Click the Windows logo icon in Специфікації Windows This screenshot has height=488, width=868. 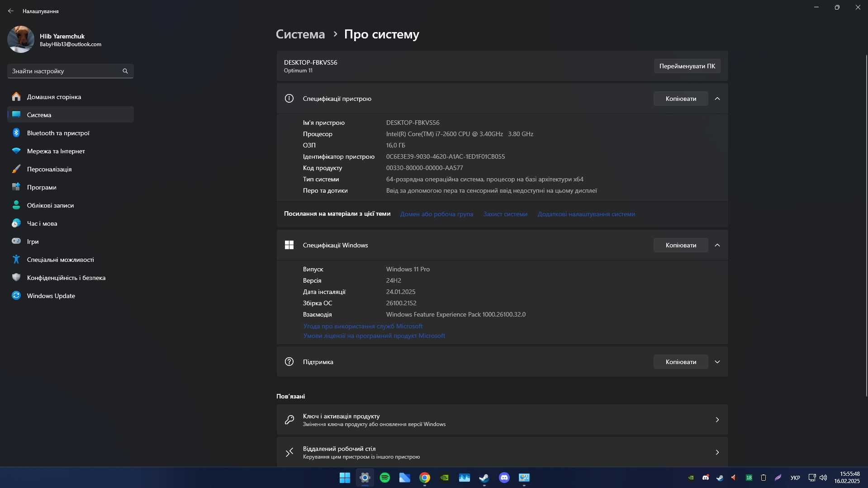289,245
